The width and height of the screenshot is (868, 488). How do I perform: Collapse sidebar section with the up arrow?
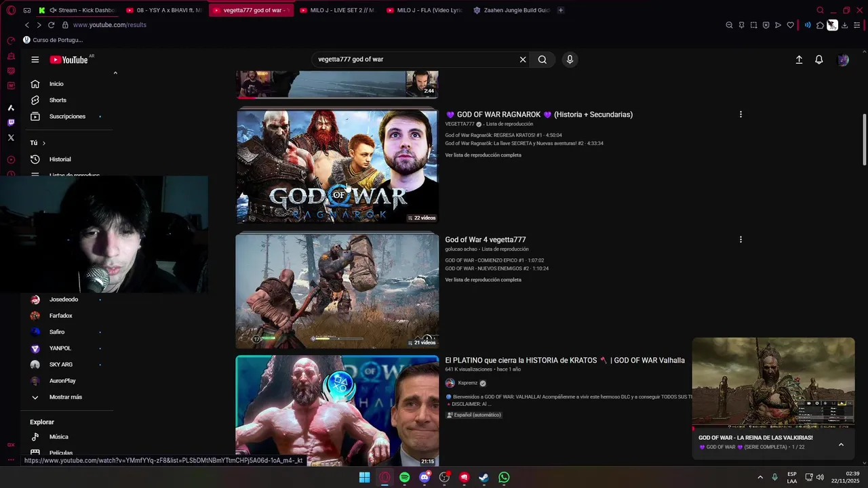pyautogui.click(x=115, y=73)
